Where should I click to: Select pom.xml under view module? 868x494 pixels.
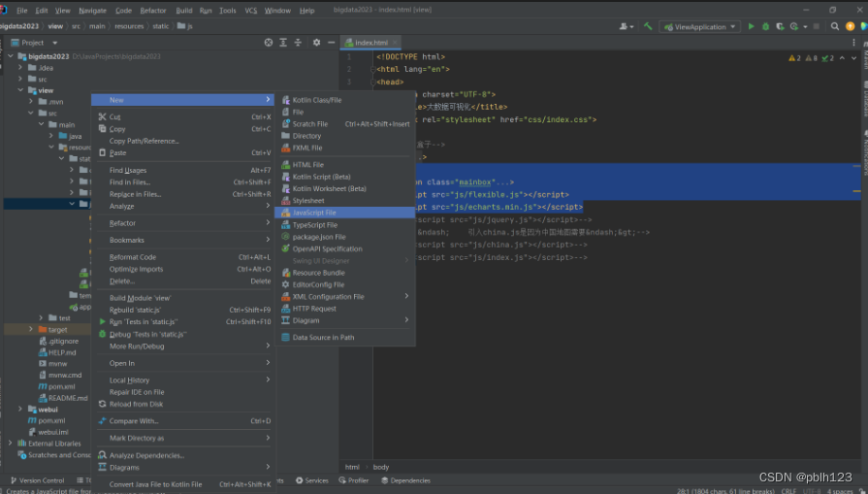pos(56,386)
